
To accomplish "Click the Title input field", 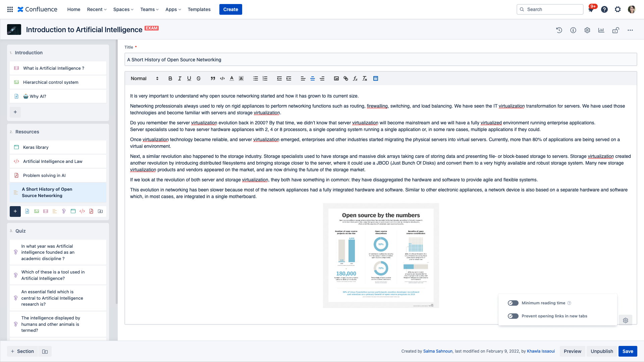I will pos(381,60).
